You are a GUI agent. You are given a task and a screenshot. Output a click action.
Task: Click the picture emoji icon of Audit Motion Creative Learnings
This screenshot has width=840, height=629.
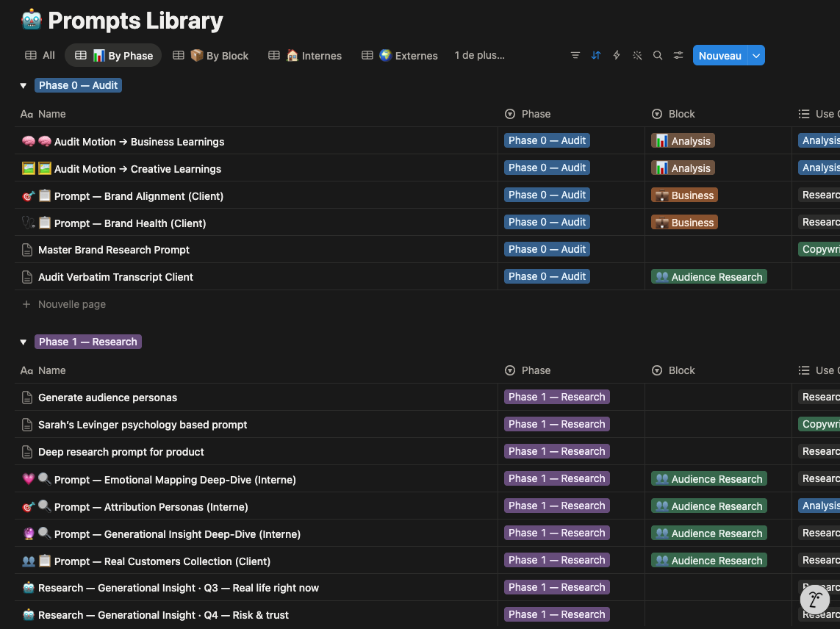click(x=29, y=168)
